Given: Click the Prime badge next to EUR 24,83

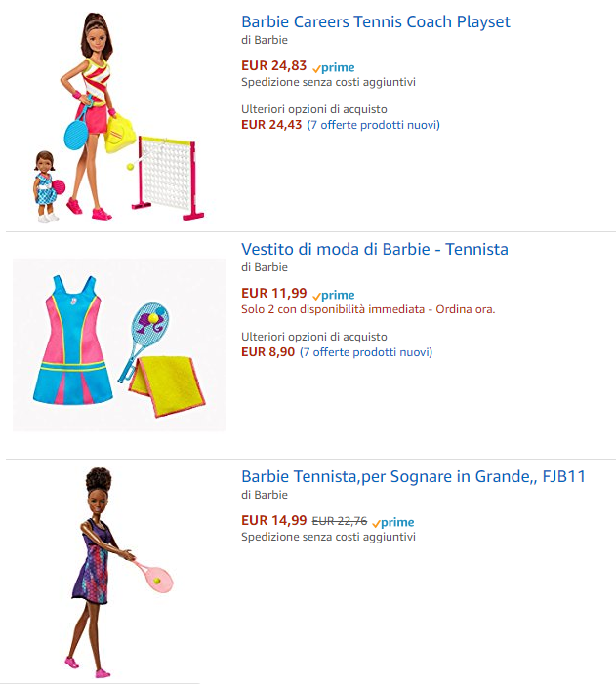Looking at the screenshot, I should [334, 67].
